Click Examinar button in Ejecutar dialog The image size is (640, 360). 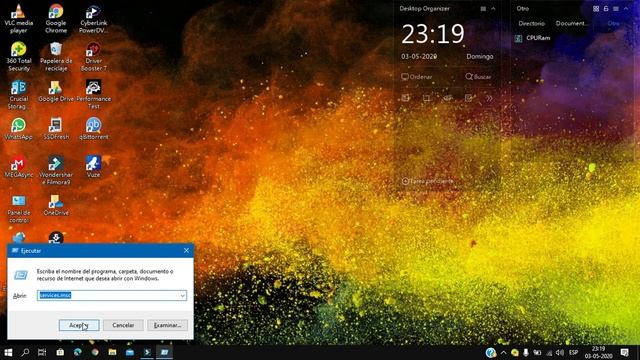[x=167, y=325]
